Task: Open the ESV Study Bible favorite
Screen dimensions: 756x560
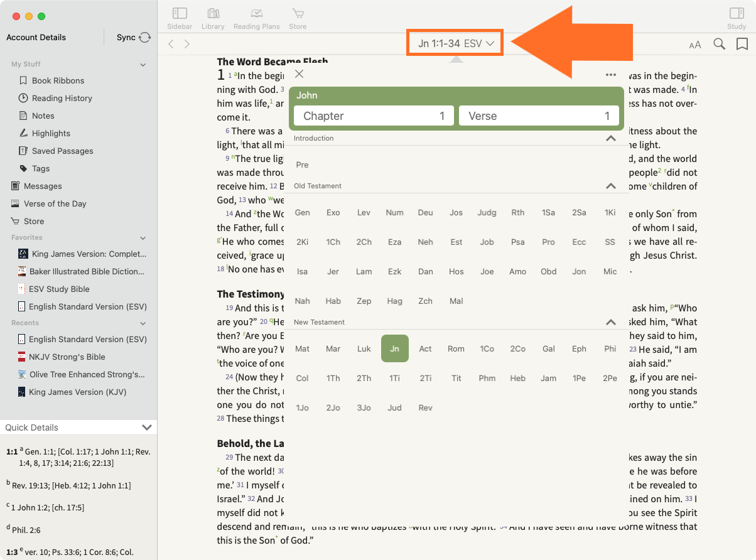Action: pos(54,289)
